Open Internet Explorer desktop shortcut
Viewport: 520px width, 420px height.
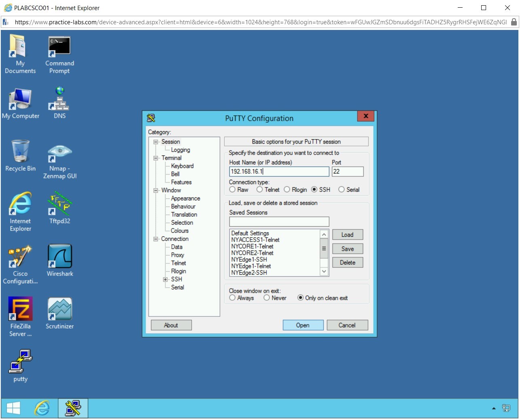pos(20,212)
